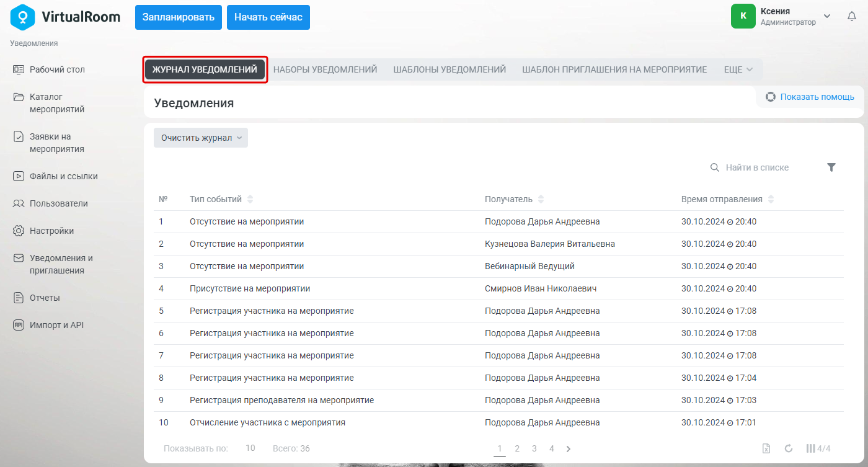Image resolution: width=868 pixels, height=467 pixels.
Task: Open Настройки gear item
Action: pyautogui.click(x=43, y=231)
